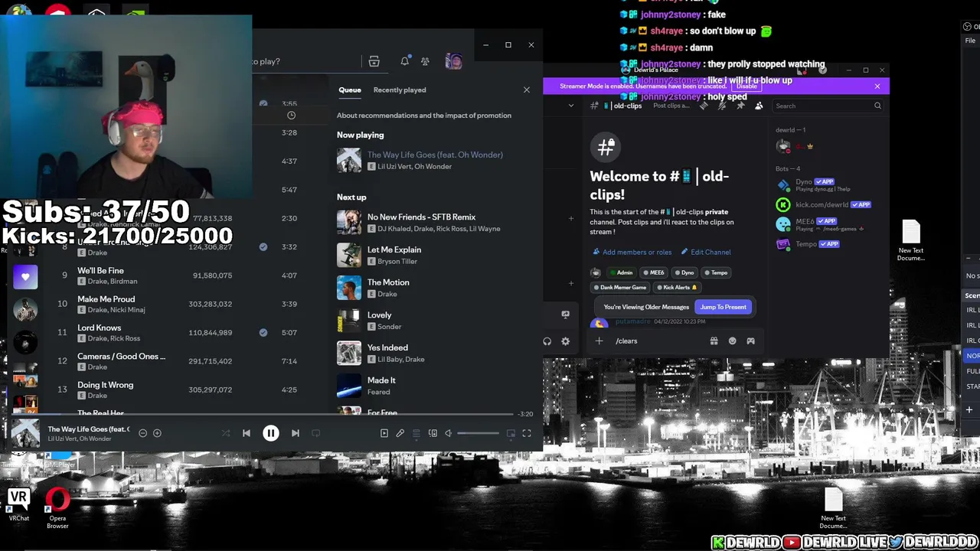Open Discord notification settings icon in header
Viewport: 980px width, 551px height.
(722, 106)
